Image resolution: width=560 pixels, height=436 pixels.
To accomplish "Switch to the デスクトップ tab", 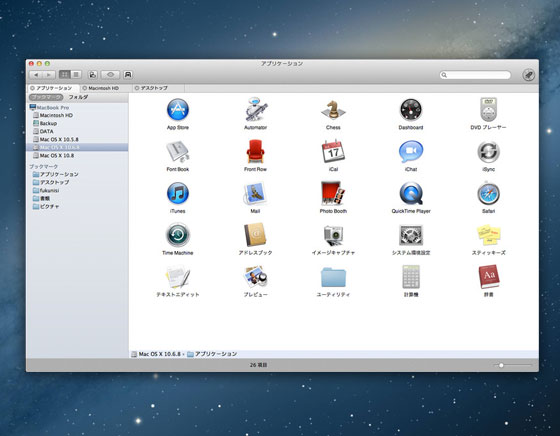I will click(x=158, y=88).
